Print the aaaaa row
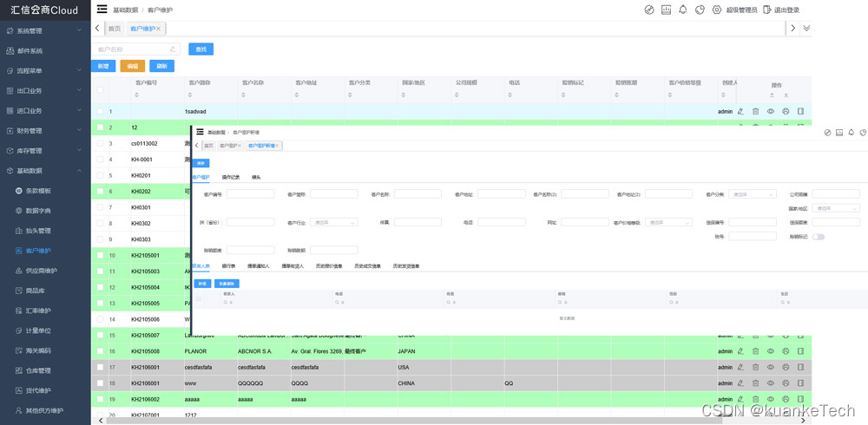The image size is (868, 425). [786, 399]
